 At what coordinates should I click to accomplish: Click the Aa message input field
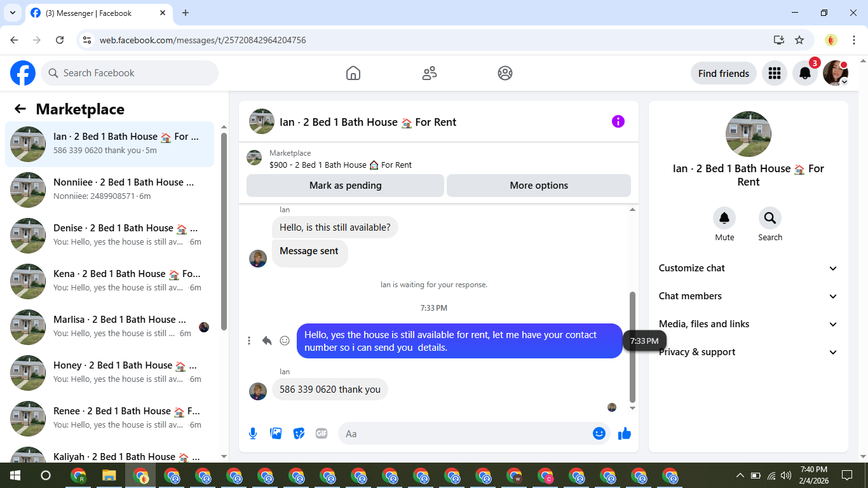464,433
